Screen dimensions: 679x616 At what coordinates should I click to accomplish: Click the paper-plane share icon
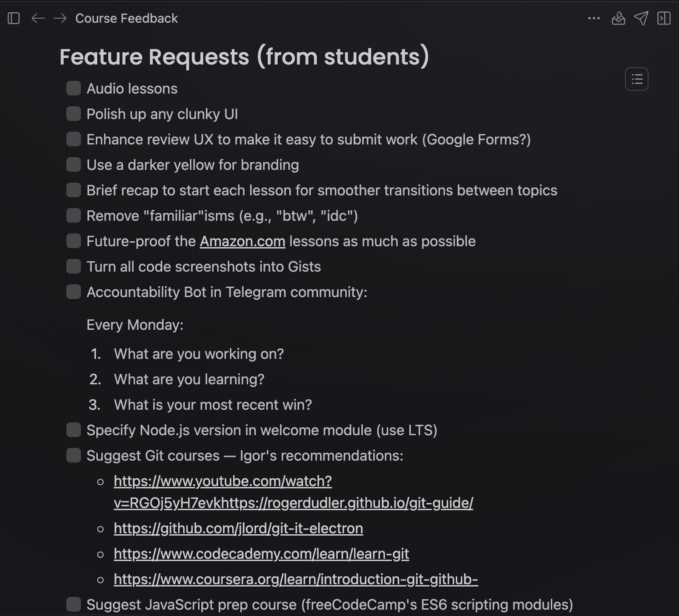(x=641, y=18)
